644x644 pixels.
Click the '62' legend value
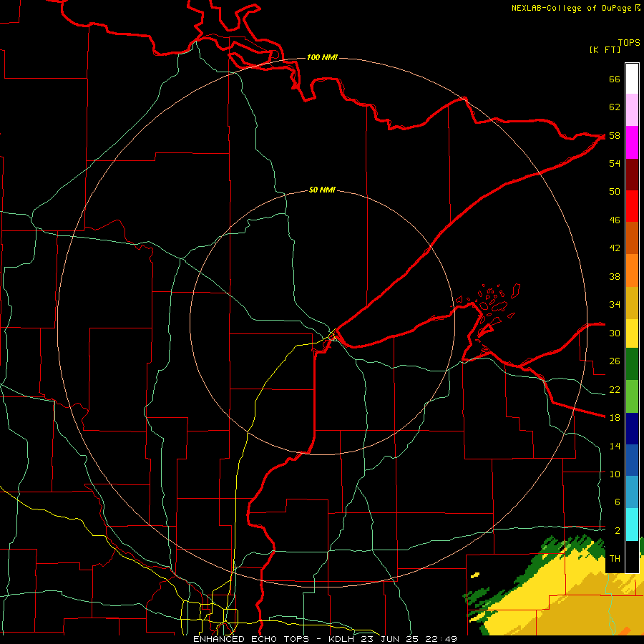pos(615,107)
